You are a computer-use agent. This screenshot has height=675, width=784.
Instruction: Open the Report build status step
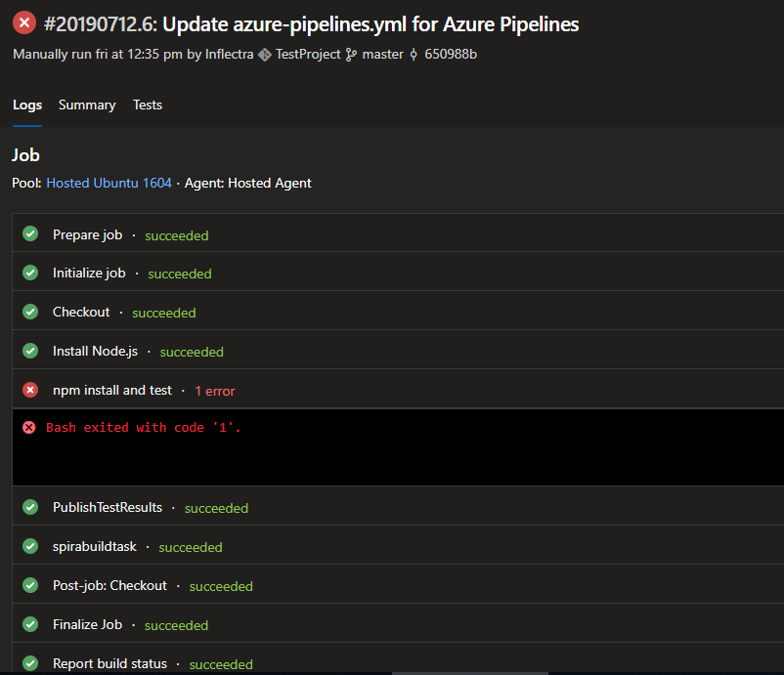[109, 664]
